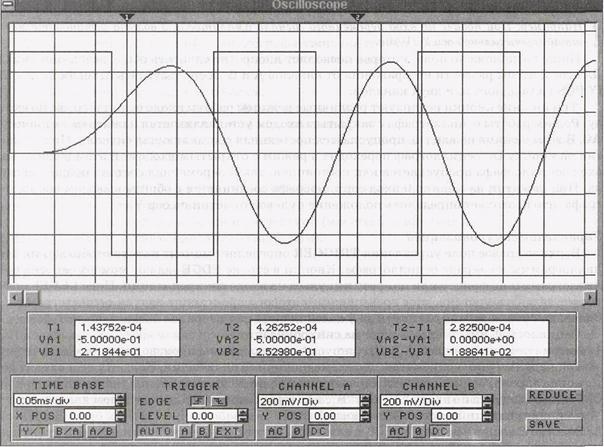Viewport: 604px width, 447px height.
Task: Increase X POS with its up arrow
Action: point(121,413)
